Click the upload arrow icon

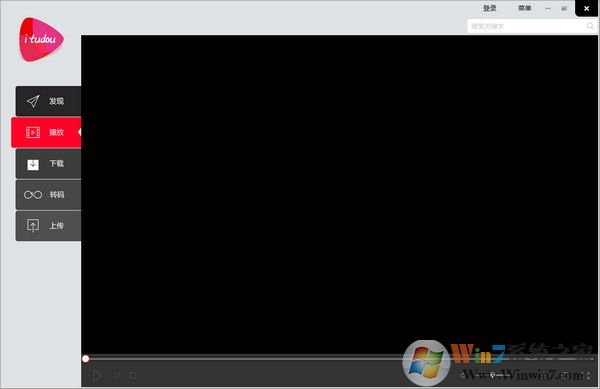coord(33,225)
